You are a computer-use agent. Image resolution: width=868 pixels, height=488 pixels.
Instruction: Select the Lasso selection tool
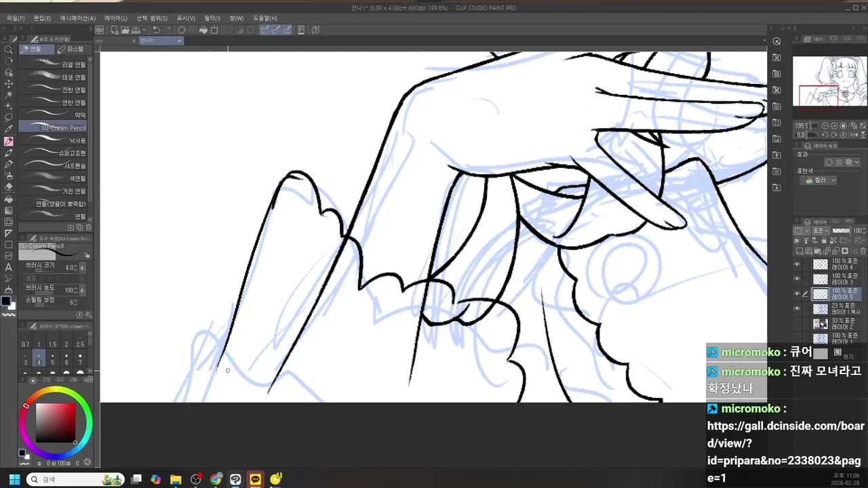tap(9, 118)
